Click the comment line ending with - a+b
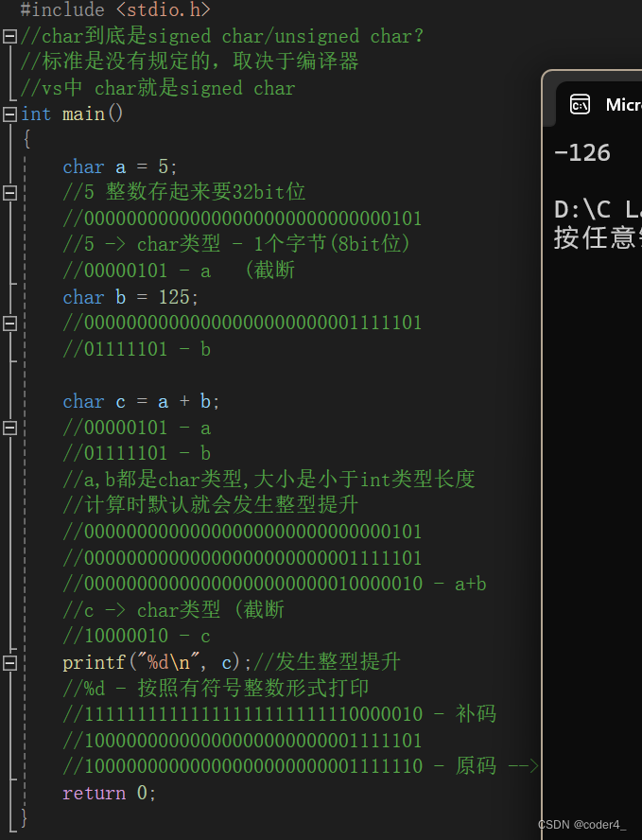This screenshot has height=840, width=642. pyautogui.click(x=275, y=584)
